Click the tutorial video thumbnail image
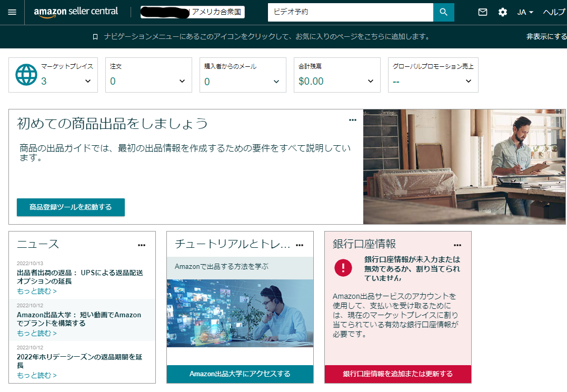The image size is (567, 392). click(240, 313)
